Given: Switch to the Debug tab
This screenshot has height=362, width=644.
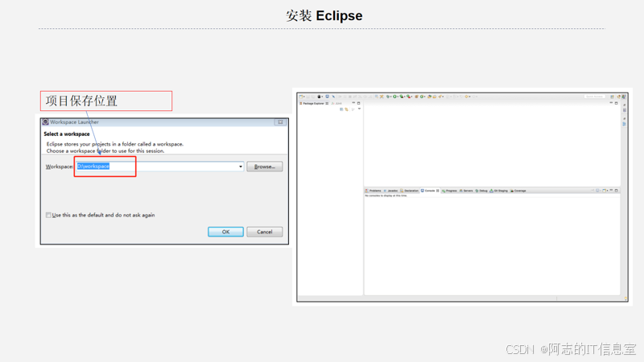Looking at the screenshot, I should point(481,191).
